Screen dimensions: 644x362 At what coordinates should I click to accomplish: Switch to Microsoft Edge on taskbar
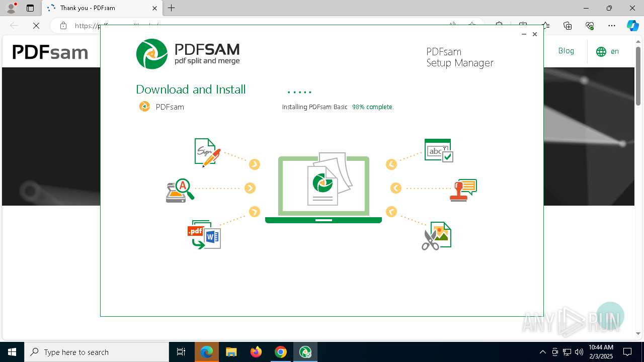[207, 352]
